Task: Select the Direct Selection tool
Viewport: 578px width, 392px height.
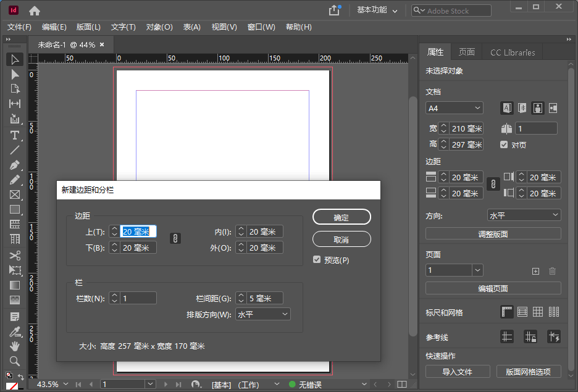Action: (15, 75)
